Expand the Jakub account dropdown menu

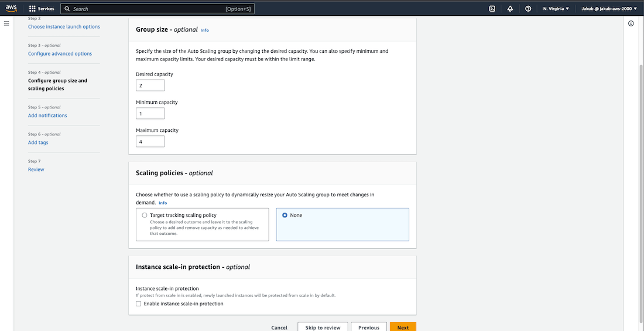click(x=609, y=9)
